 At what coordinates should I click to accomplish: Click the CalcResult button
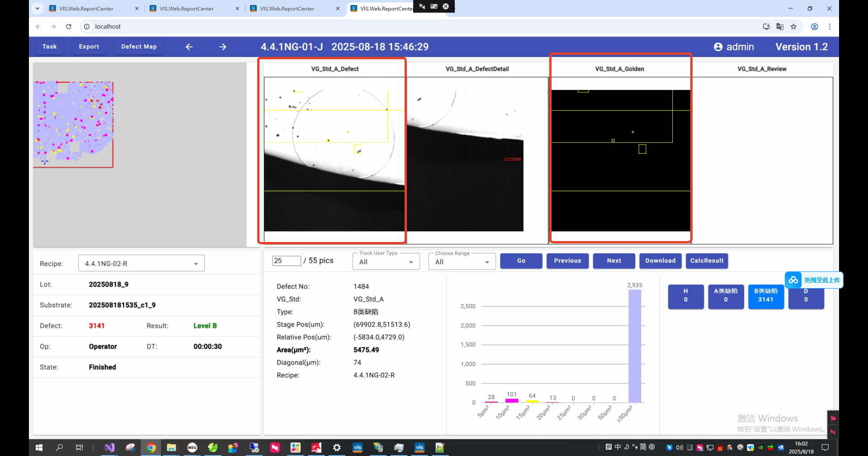point(707,261)
